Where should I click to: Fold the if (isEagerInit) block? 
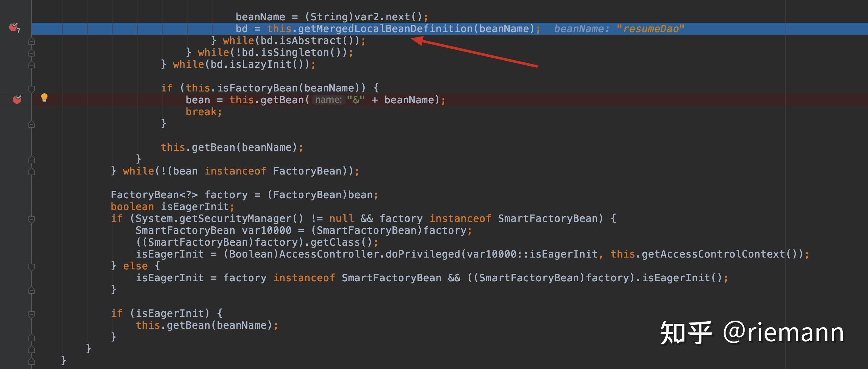click(x=31, y=314)
